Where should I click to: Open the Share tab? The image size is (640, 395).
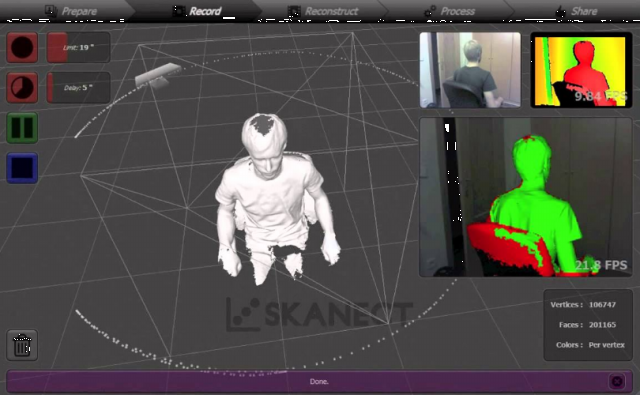click(576, 11)
